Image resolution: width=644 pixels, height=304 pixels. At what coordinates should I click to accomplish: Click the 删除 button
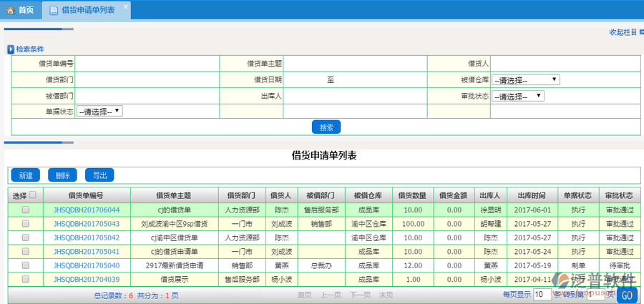[62, 175]
